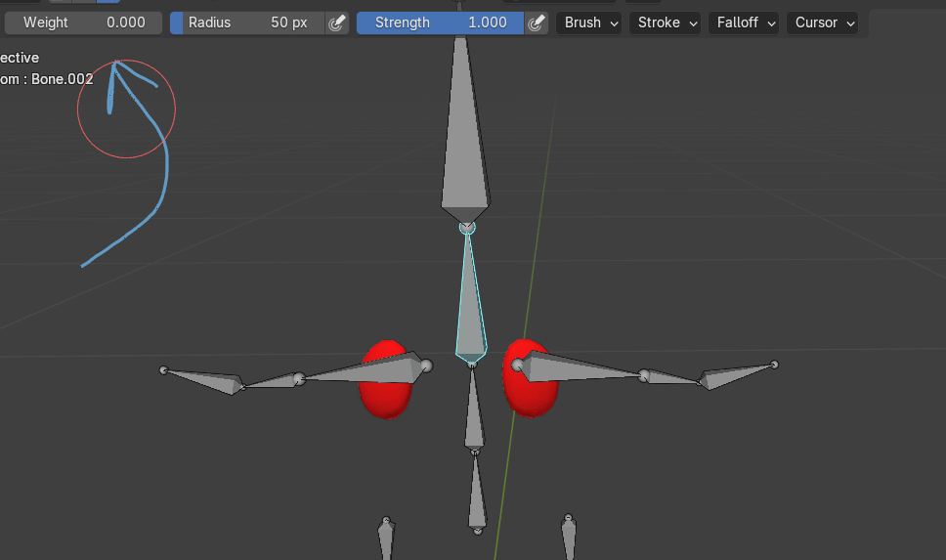Viewport: 946px width, 560px height.
Task: Click the Strength slider at 1.000
Action: pyautogui.click(x=441, y=22)
